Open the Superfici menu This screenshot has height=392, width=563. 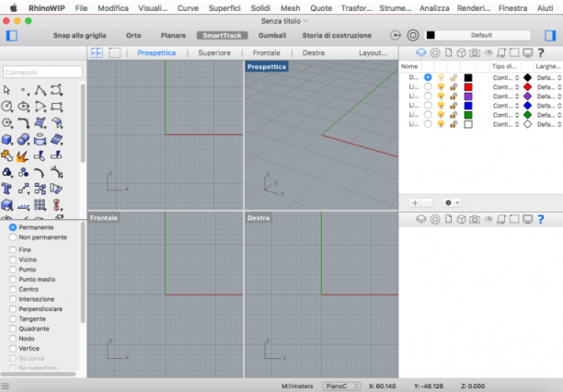point(224,8)
